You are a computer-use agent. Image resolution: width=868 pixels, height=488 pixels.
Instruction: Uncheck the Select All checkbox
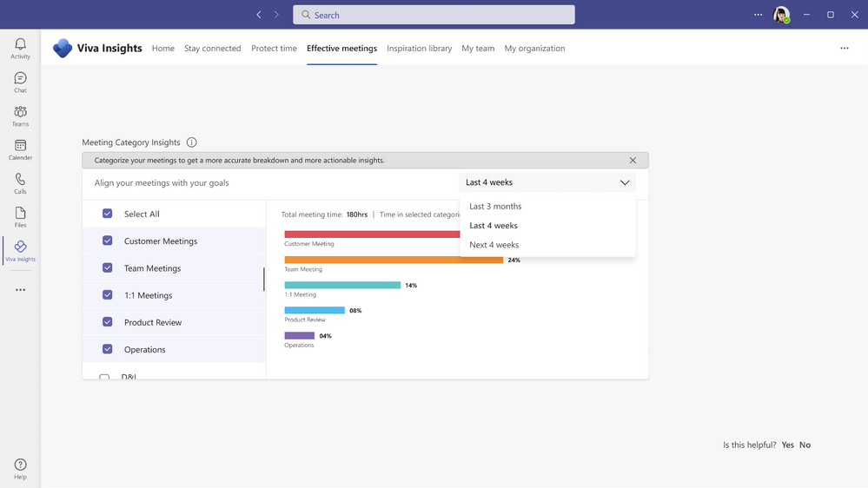coord(108,214)
